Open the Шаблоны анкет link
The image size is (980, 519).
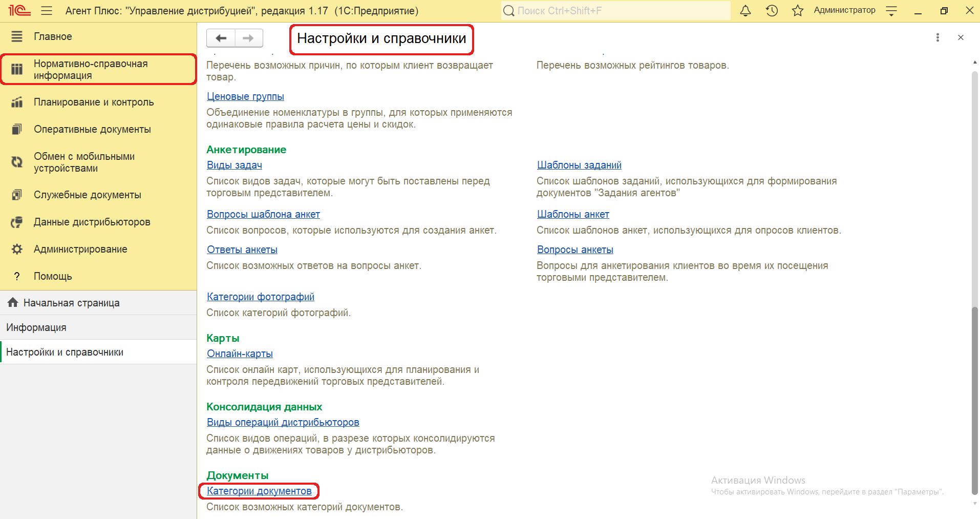pos(573,214)
